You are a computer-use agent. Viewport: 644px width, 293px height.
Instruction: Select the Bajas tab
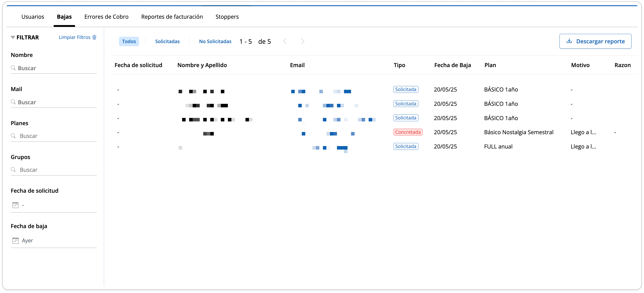pyautogui.click(x=64, y=16)
